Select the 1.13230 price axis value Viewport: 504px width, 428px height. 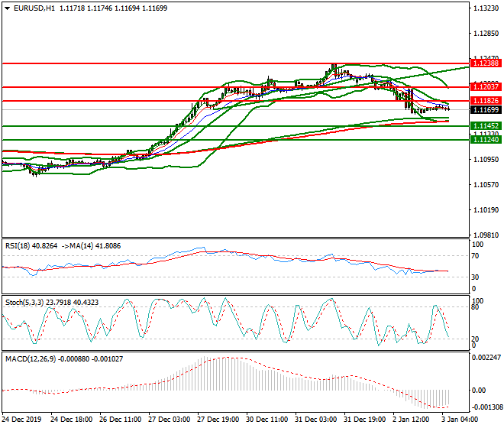click(x=486, y=8)
